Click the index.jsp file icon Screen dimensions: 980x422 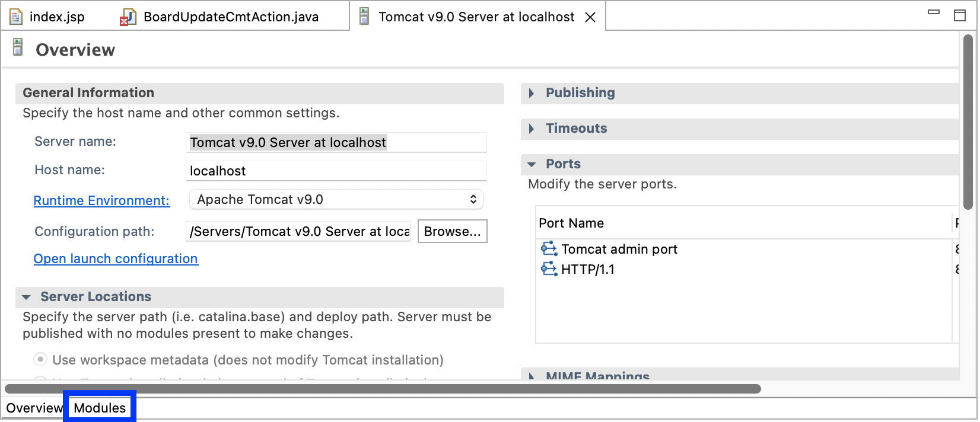pyautogui.click(x=16, y=17)
